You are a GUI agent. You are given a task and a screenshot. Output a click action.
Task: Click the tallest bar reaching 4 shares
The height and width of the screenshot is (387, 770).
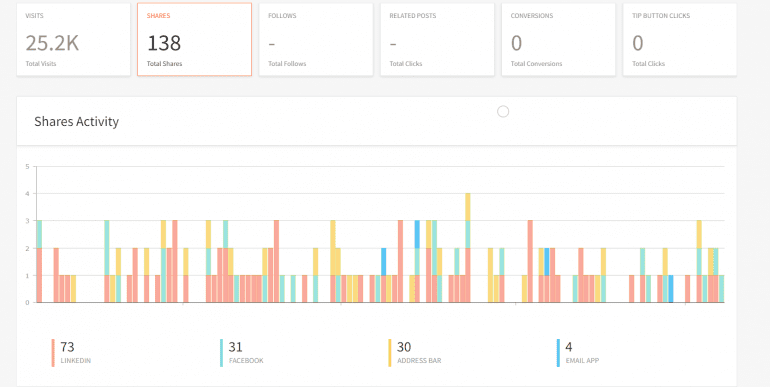point(468,248)
